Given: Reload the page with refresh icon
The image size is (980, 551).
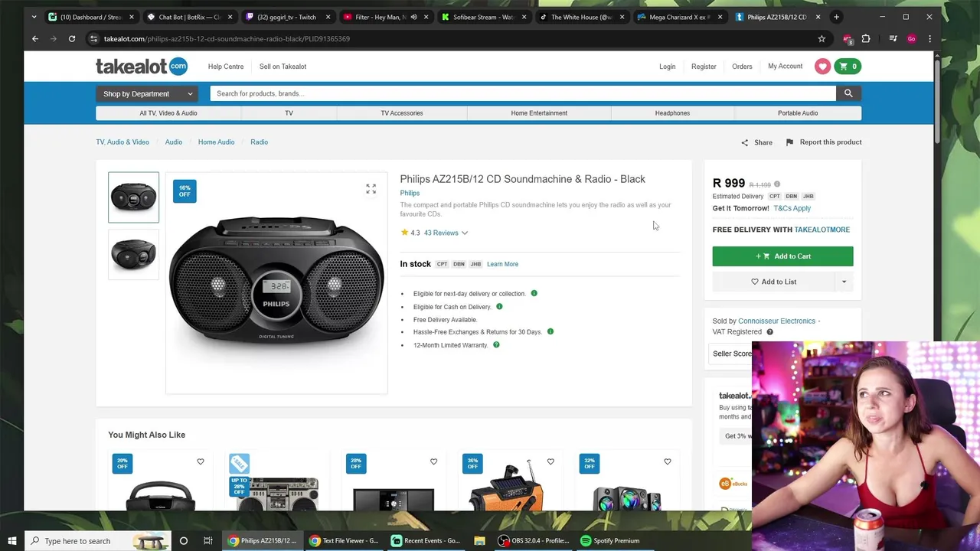Looking at the screenshot, I should (x=72, y=38).
